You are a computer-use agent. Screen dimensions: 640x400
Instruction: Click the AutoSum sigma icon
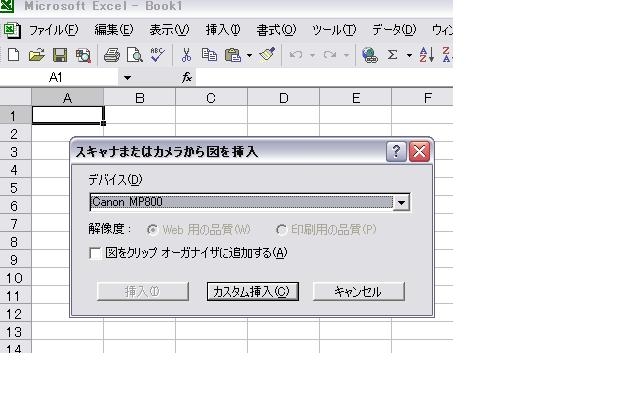[x=392, y=55]
